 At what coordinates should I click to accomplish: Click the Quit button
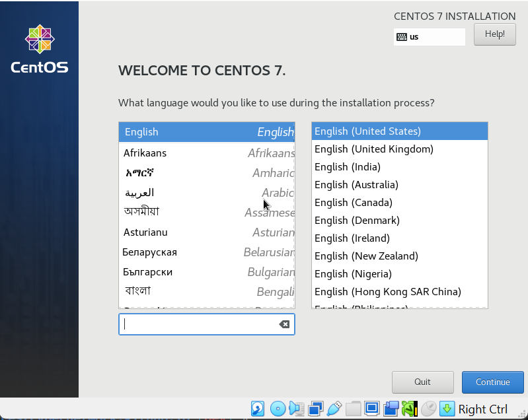(423, 382)
